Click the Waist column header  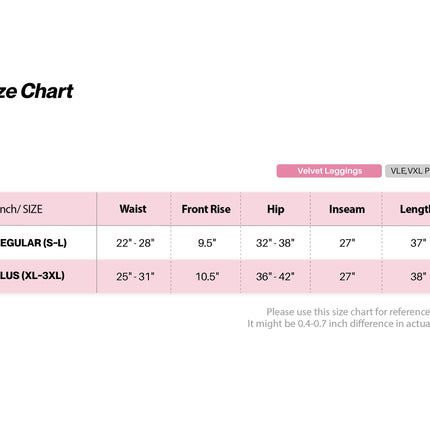pyautogui.click(x=133, y=209)
